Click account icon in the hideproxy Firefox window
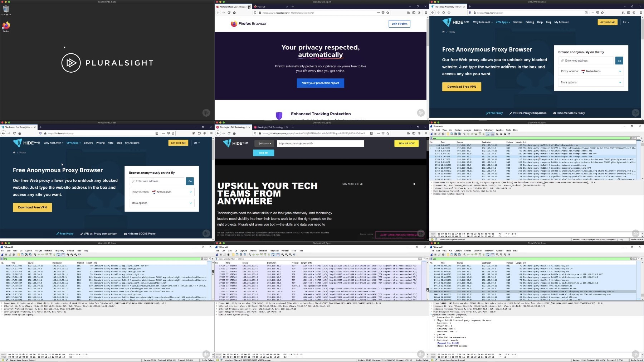 point(419,133)
